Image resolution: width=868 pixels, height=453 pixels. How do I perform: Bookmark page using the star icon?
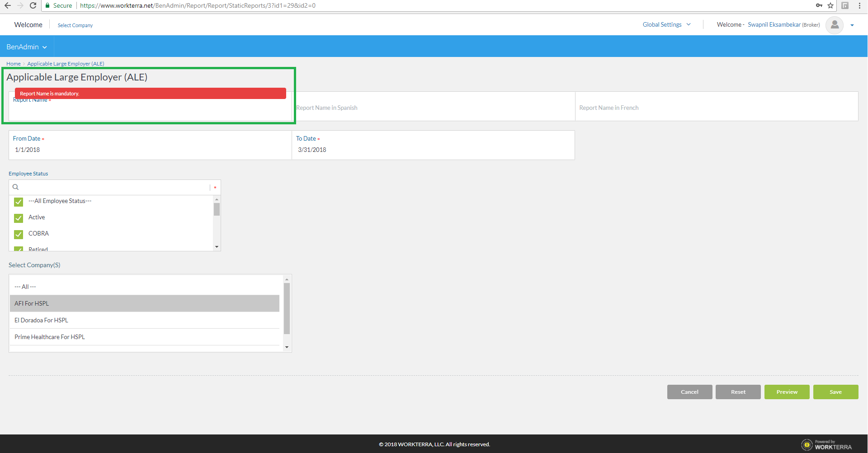coord(830,5)
